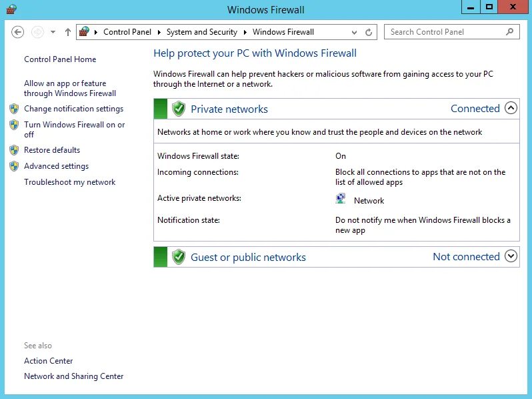Select the Windows Firewall breadcrumb
Screen dimensions: 532x399
click(283, 32)
